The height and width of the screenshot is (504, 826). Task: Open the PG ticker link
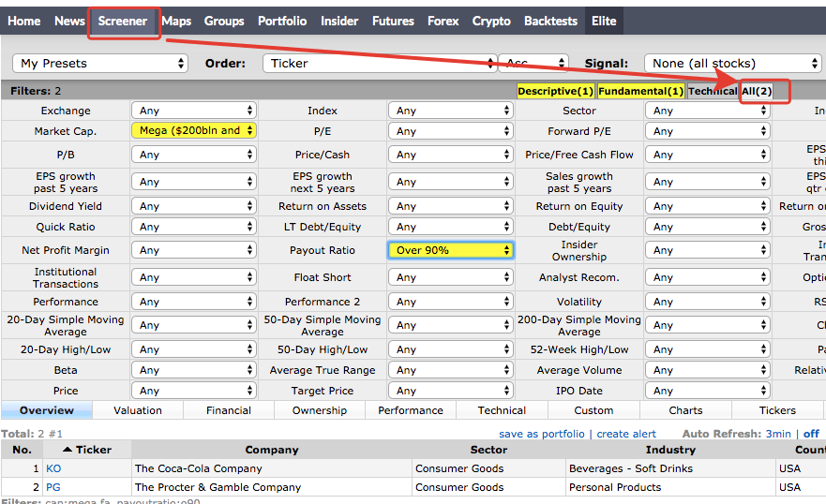53,487
